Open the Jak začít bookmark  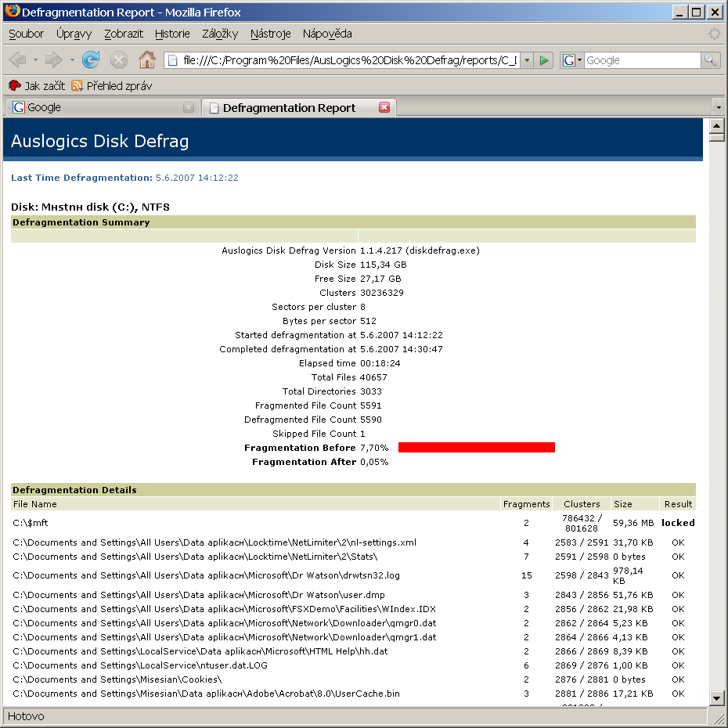tap(37, 86)
